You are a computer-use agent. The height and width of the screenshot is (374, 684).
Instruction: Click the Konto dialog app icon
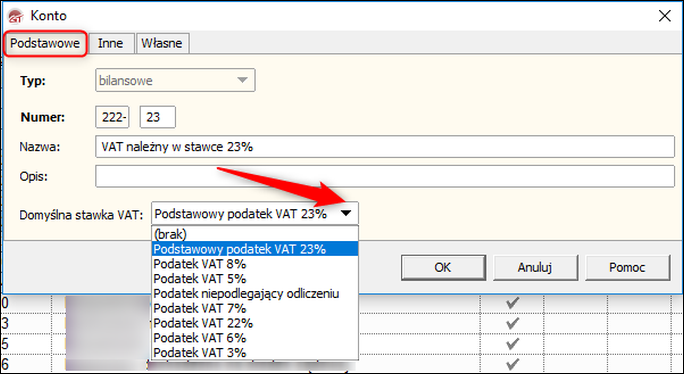[16, 16]
